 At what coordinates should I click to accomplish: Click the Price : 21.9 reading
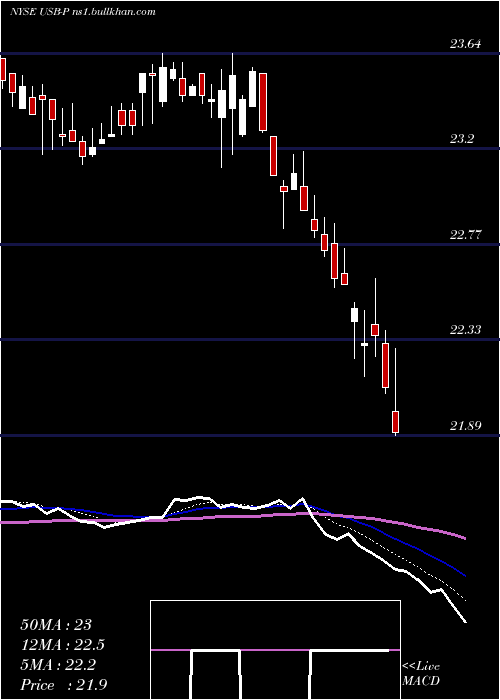tap(63, 685)
